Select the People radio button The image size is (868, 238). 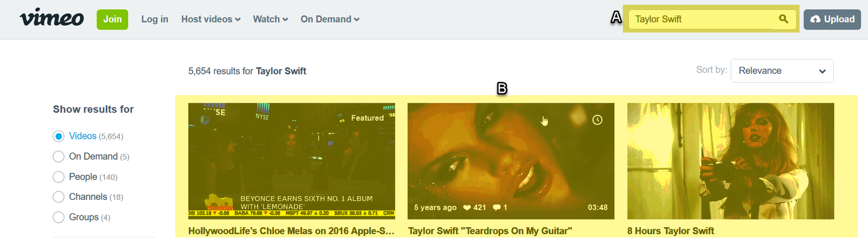(x=59, y=177)
